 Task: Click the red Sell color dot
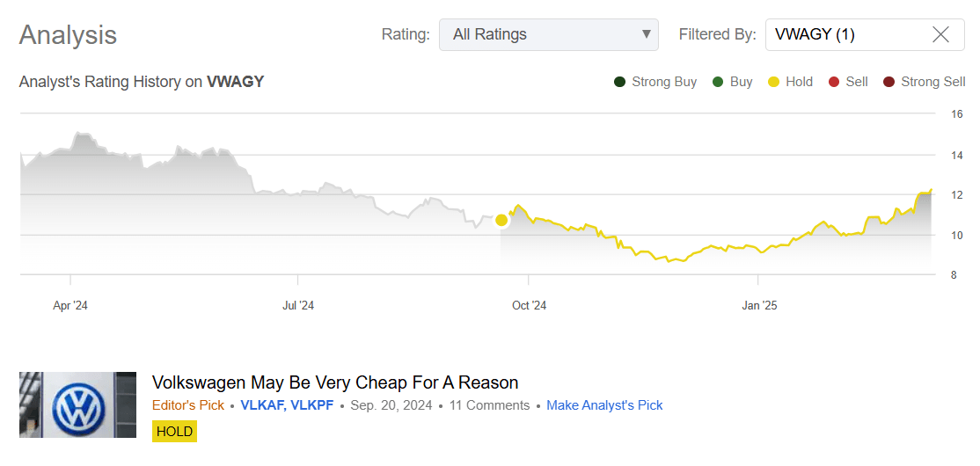(832, 82)
